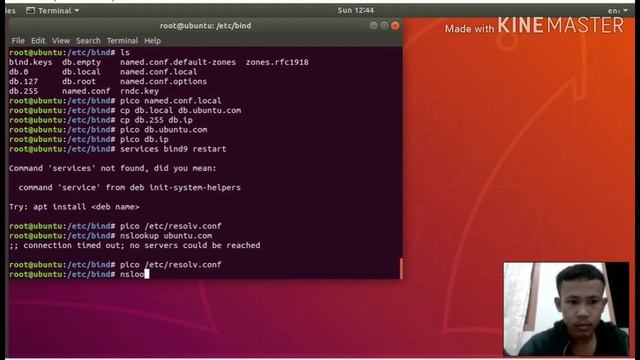The image size is (640, 360).
Task: Click the line "Command 'services' not found"
Action: [x=113, y=169]
